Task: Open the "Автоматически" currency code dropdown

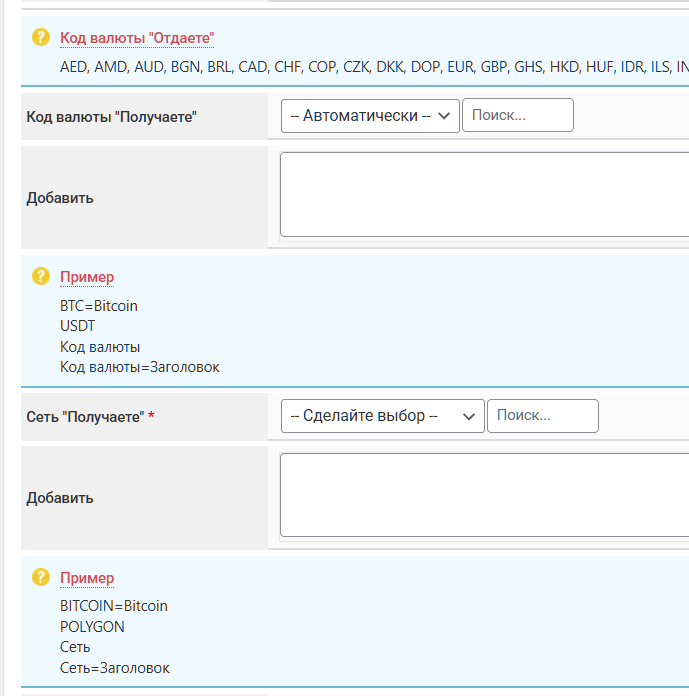Action: [x=370, y=115]
